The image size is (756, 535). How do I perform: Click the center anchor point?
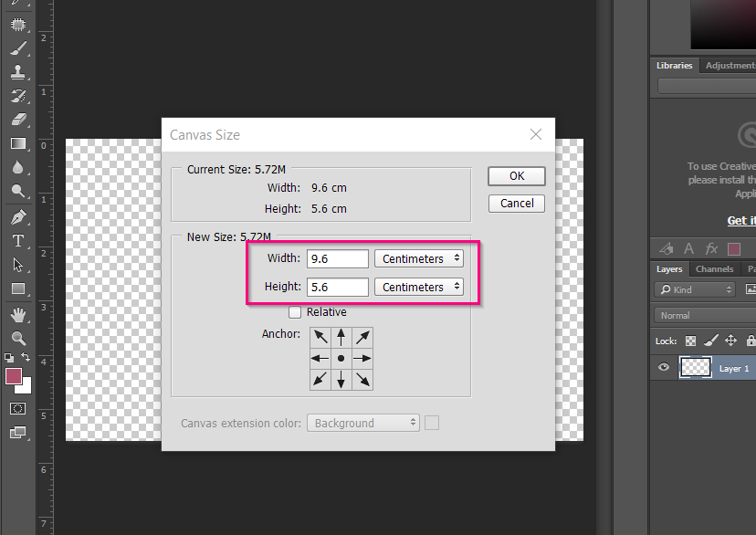click(x=341, y=358)
